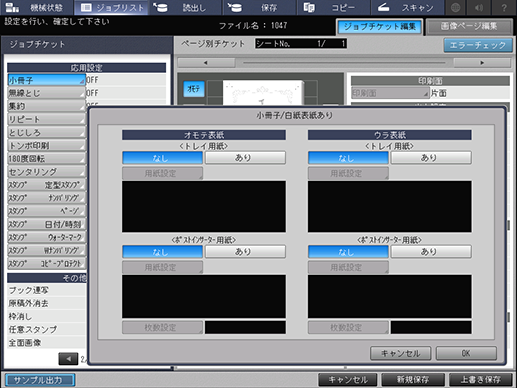Screen dimensions: 517x388
Task: Run the エラーチェック error check
Action: (x=478, y=45)
